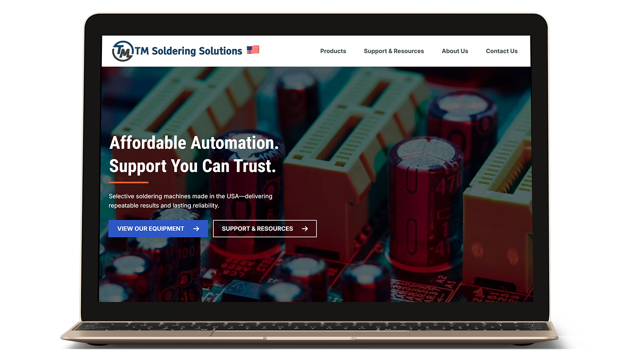Go to the About Us page
This screenshot has width=644, height=360.
(x=455, y=51)
